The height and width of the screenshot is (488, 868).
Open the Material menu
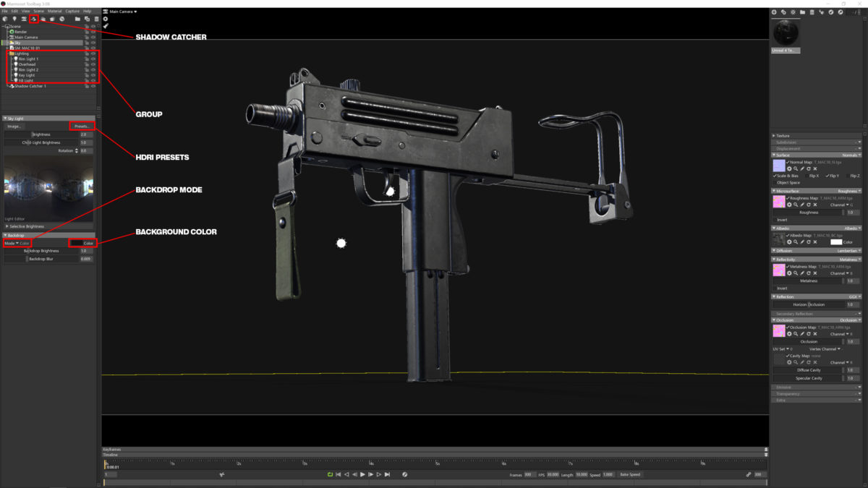point(54,11)
